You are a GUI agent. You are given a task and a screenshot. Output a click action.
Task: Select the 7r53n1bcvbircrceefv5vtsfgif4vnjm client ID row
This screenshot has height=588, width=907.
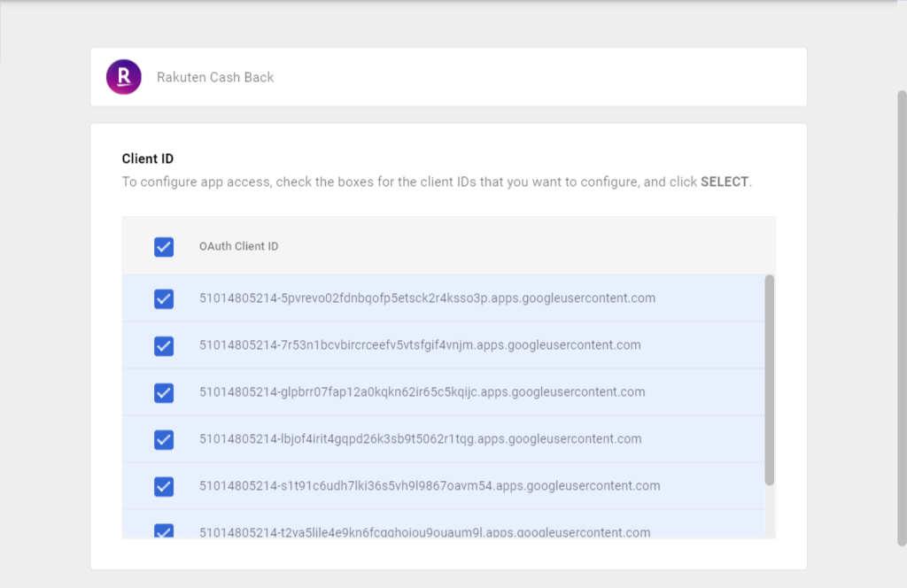coord(443,345)
